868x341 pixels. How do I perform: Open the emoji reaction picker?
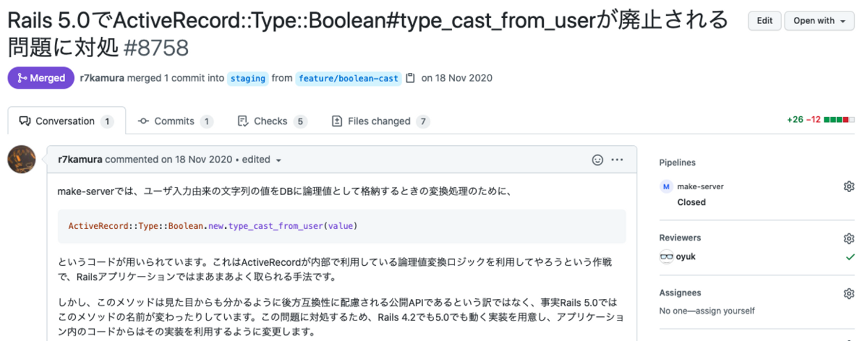point(597,160)
